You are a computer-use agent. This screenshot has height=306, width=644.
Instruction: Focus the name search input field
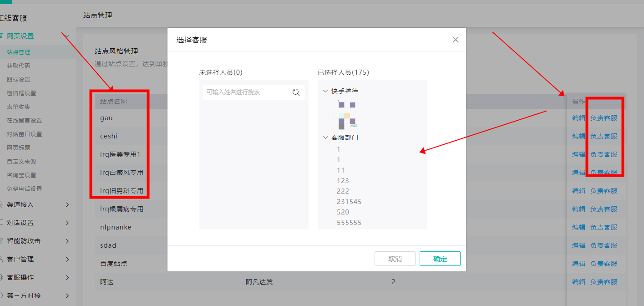pos(246,92)
